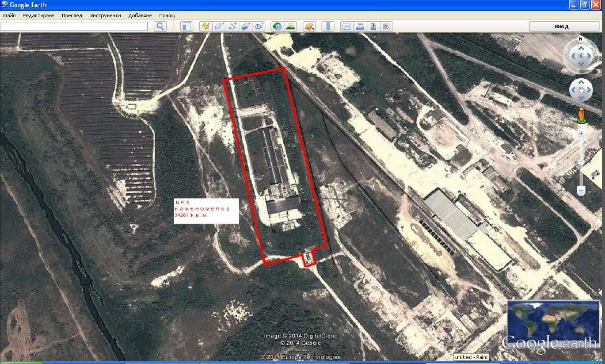The image size is (605, 364).
Task: Select the Add Path tool
Action: (x=233, y=26)
